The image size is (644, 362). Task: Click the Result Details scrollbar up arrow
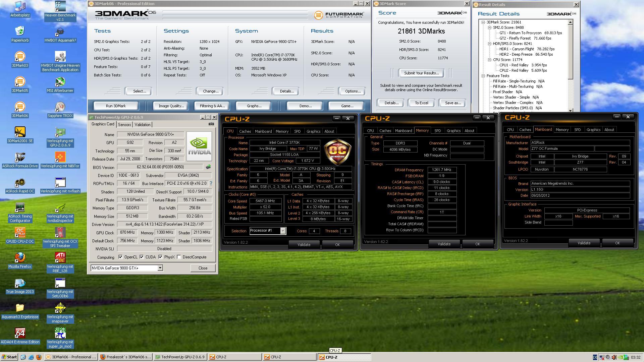tap(570, 22)
